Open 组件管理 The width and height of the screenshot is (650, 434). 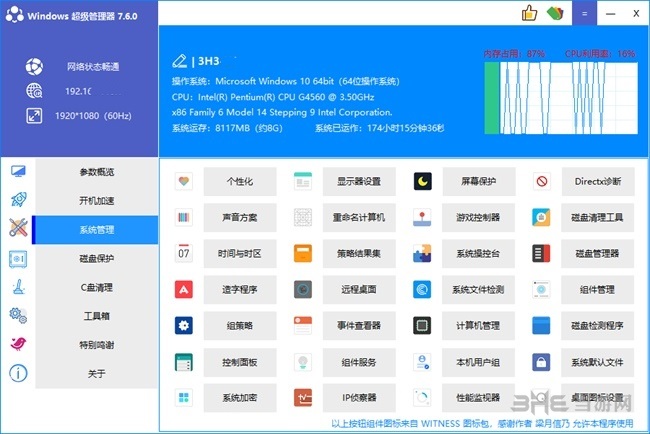pos(597,289)
